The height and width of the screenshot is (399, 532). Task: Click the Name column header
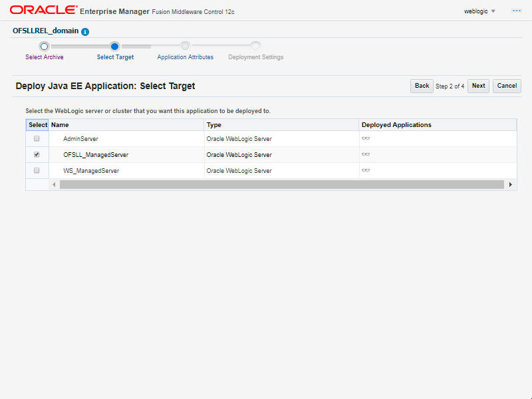[126, 125]
